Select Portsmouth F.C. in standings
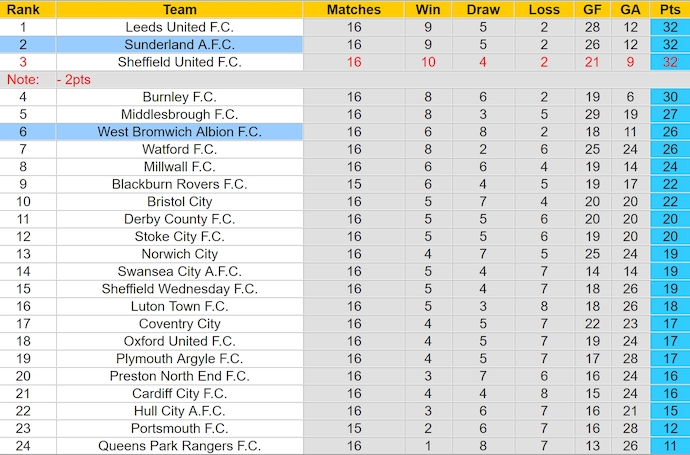690x455 pixels. [180, 428]
